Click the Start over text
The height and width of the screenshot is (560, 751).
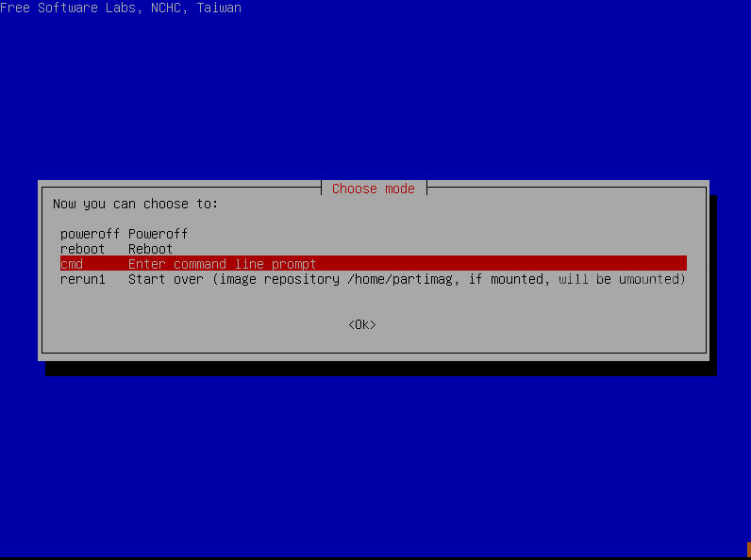pos(161,279)
